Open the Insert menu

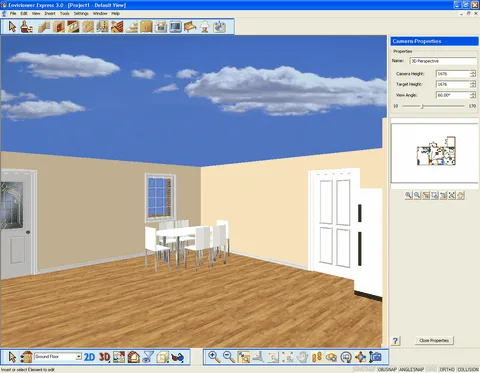coord(50,13)
